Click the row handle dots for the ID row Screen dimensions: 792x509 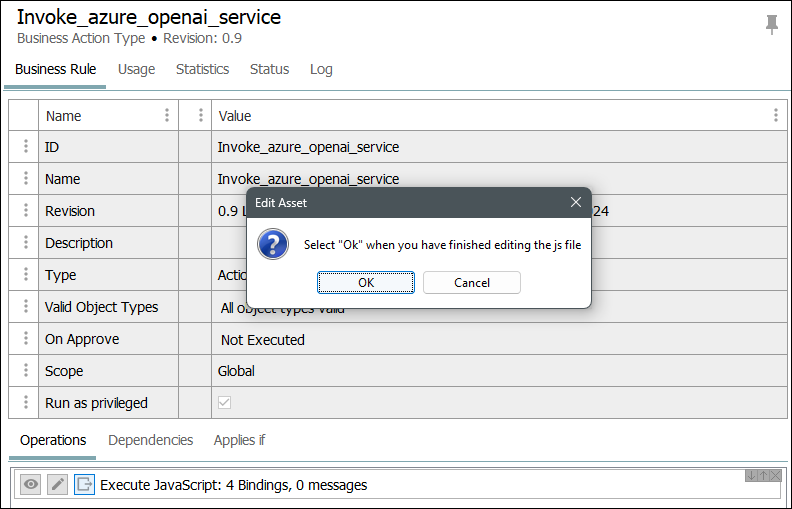24,147
